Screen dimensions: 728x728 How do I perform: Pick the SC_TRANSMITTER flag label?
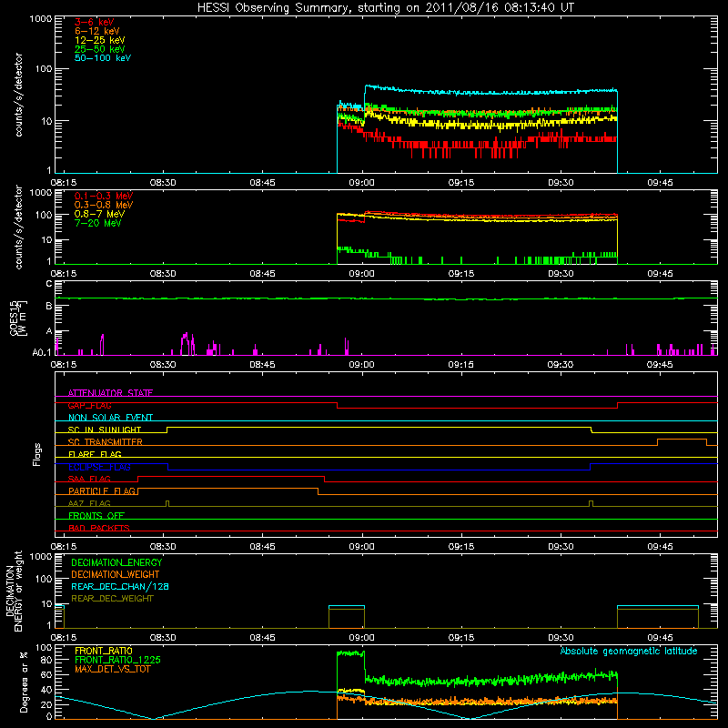[105, 442]
